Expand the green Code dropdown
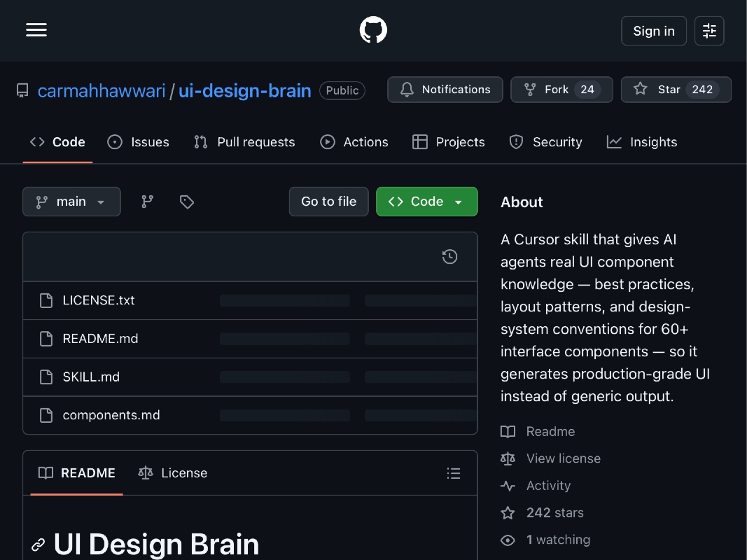747x560 pixels. [x=427, y=202]
